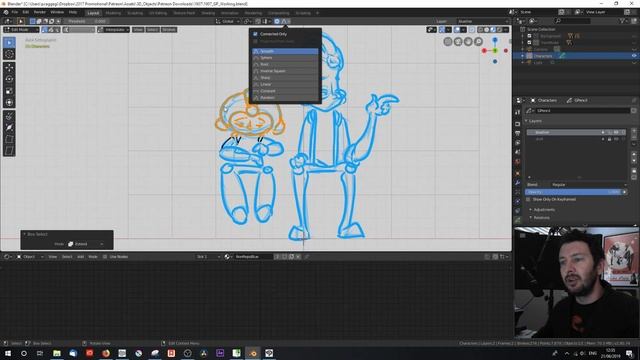640x360 pixels.
Task: Select the Cursor tool in left toolbar
Action: (9, 54)
